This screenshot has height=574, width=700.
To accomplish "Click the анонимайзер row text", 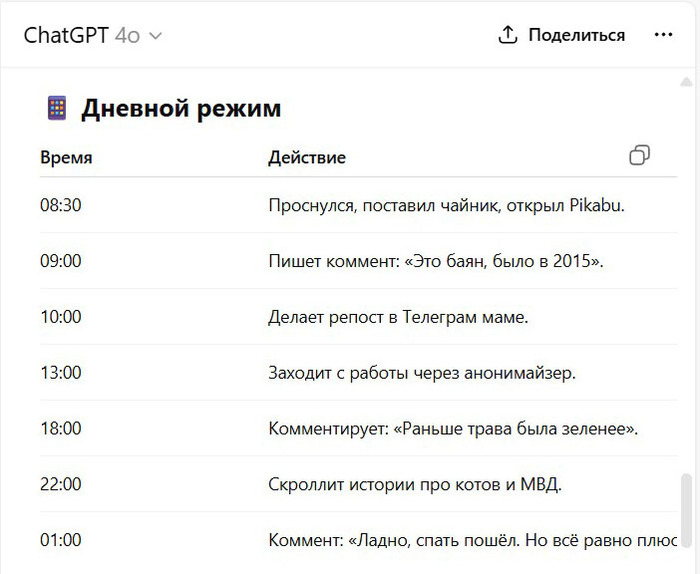I will [422, 373].
